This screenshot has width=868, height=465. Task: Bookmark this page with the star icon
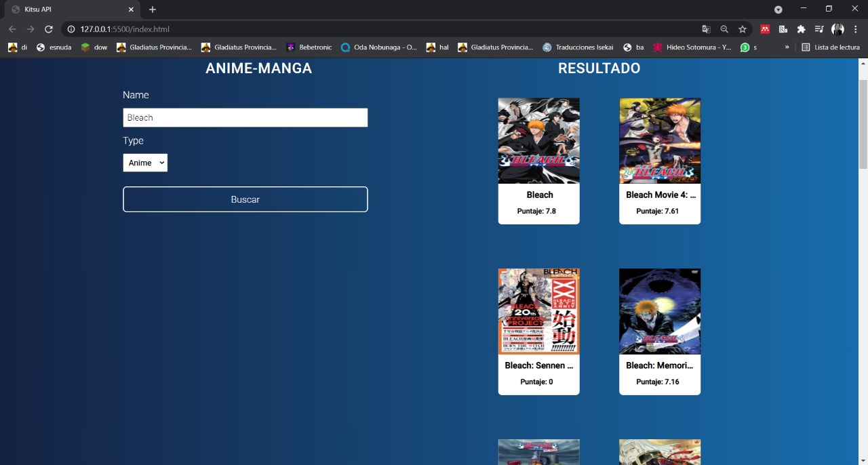743,29
